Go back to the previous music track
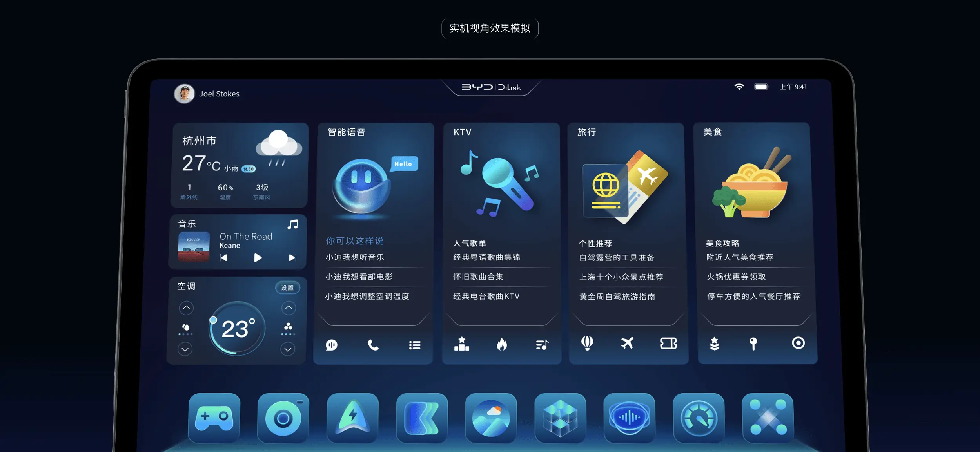Viewport: 980px width, 452px height. click(x=223, y=258)
